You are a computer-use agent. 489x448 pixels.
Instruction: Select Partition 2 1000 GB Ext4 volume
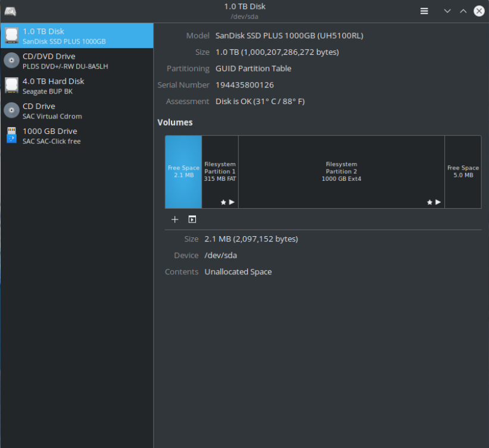point(341,172)
